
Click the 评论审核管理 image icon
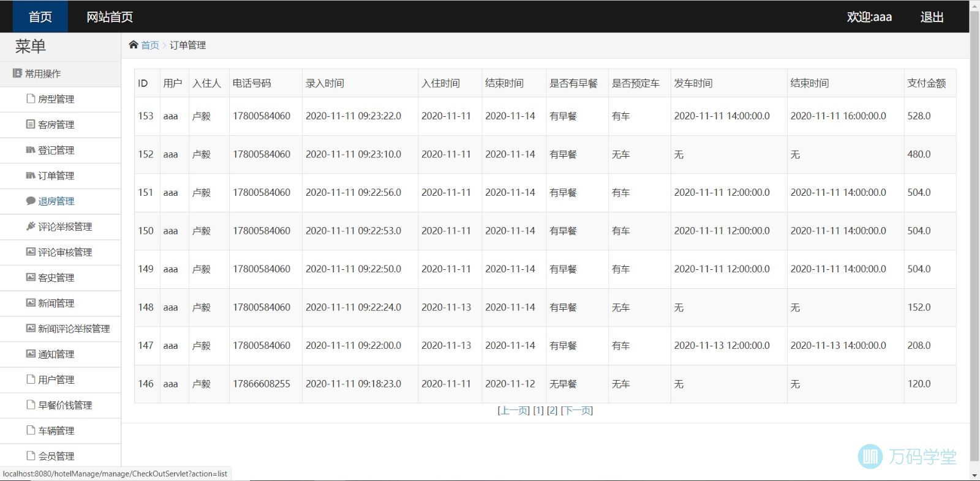[x=31, y=252]
